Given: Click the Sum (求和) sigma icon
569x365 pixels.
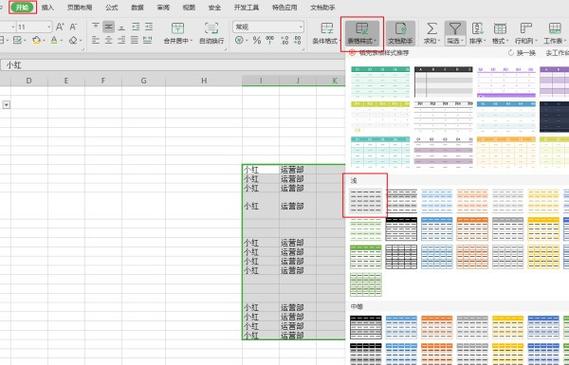Looking at the screenshot, I should click(431, 28).
